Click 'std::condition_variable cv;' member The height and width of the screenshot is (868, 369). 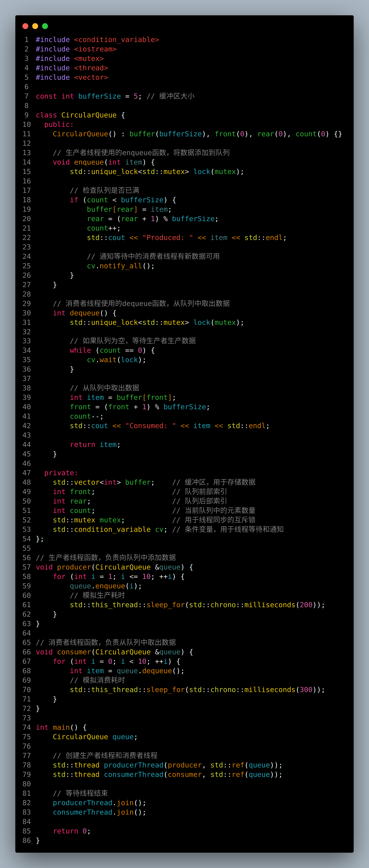coord(110,530)
